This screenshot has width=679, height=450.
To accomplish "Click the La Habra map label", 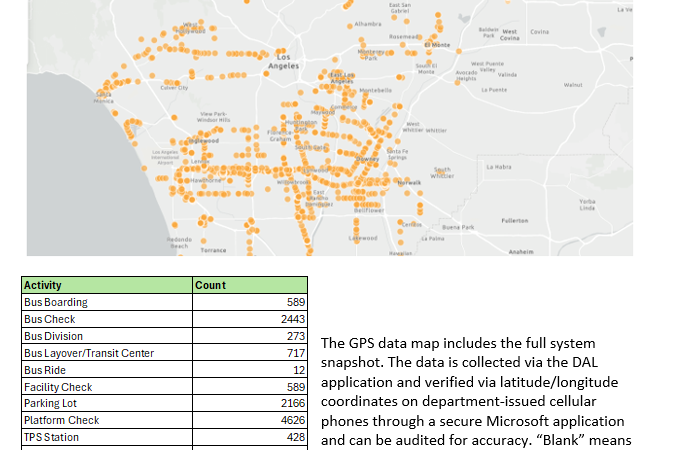I will (x=499, y=167).
